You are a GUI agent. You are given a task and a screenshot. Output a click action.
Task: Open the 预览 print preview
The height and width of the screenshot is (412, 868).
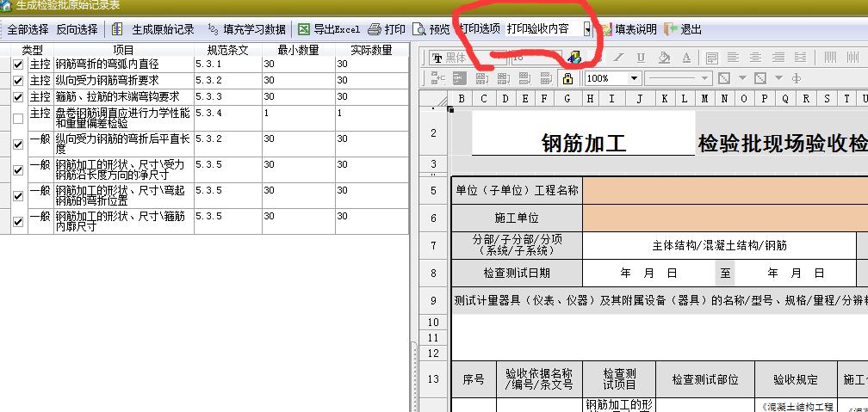[x=431, y=29]
